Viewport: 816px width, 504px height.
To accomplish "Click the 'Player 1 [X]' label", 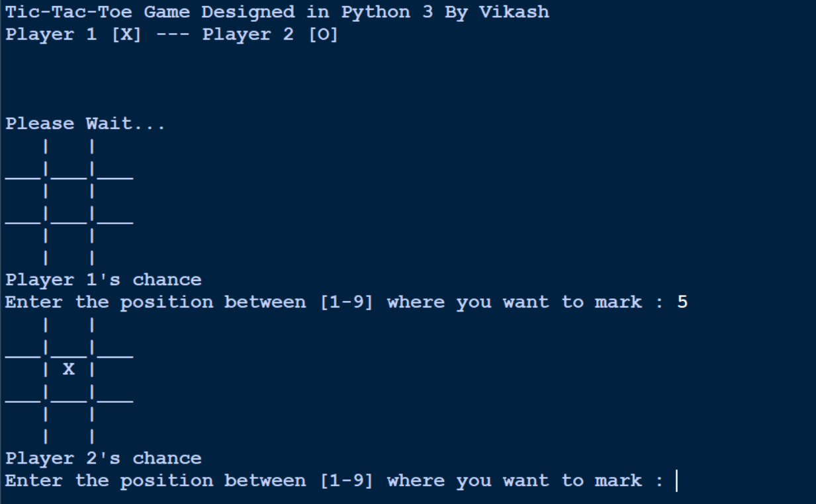I will [x=73, y=34].
